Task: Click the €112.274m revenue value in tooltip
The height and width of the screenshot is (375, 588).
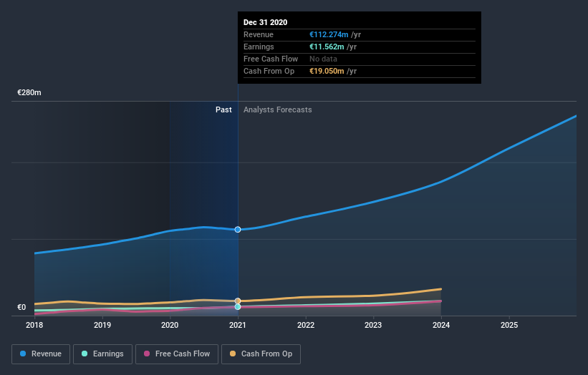Action: point(329,34)
